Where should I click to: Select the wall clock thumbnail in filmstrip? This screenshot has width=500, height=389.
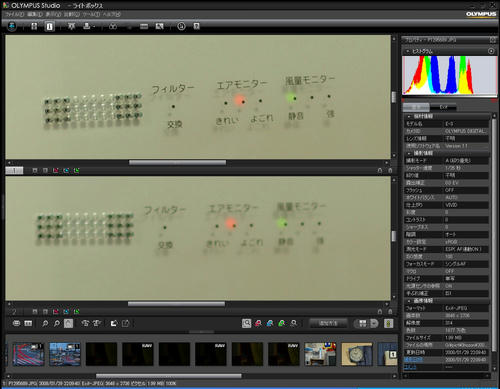point(357,354)
